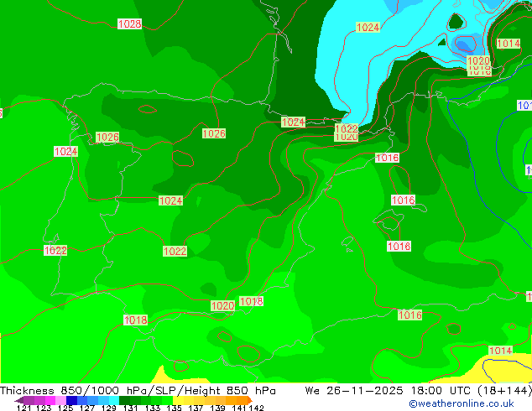The height and width of the screenshot is (411, 532).
Task: Click the legend value 139
Action: (x=217, y=408)
